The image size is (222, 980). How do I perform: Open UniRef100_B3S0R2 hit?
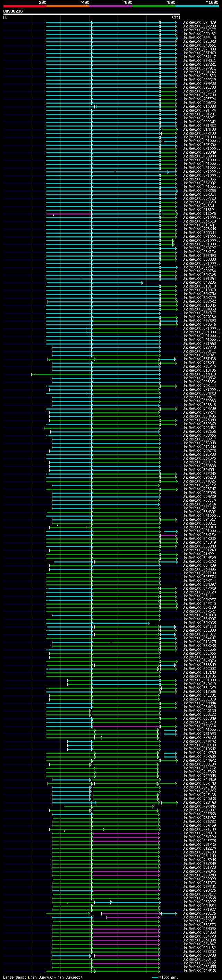[x=199, y=301]
